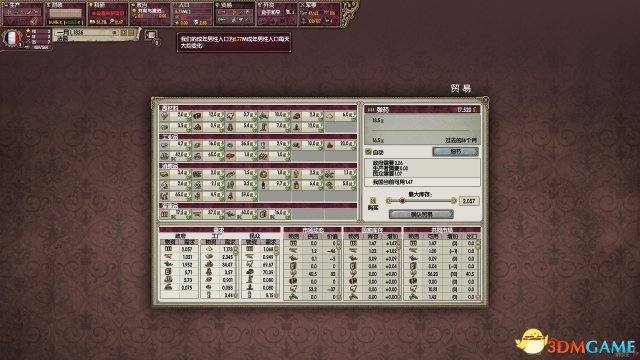This screenshot has height=360, width=640.
Task: Select the clipper ship good priced 42.0
Action: pos(176,156)
